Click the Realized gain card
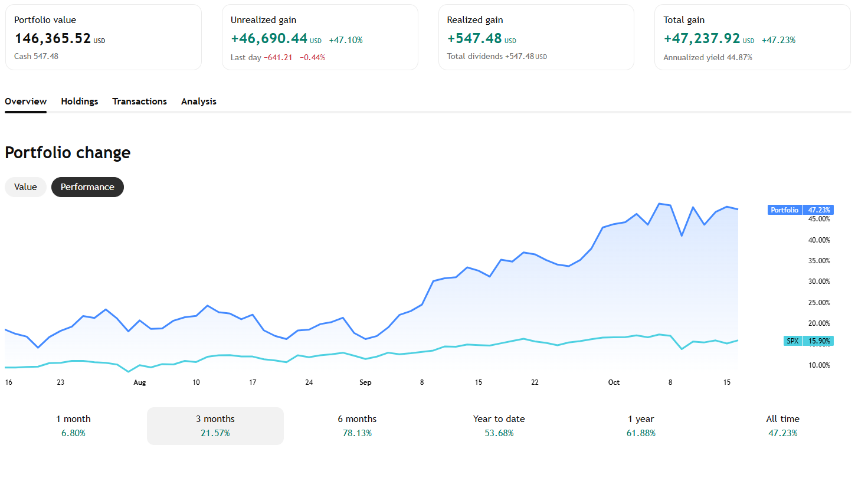Screen dimensions: 868x481 [536, 38]
